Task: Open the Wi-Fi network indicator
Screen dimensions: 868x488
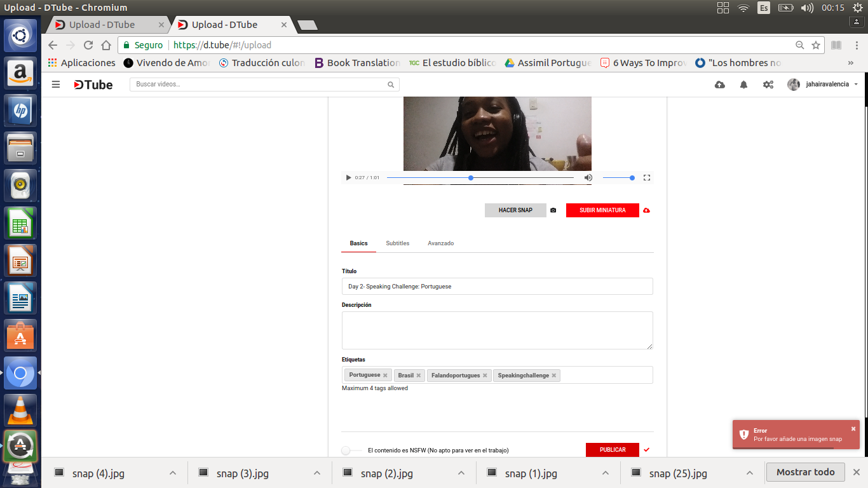Action: click(x=743, y=8)
